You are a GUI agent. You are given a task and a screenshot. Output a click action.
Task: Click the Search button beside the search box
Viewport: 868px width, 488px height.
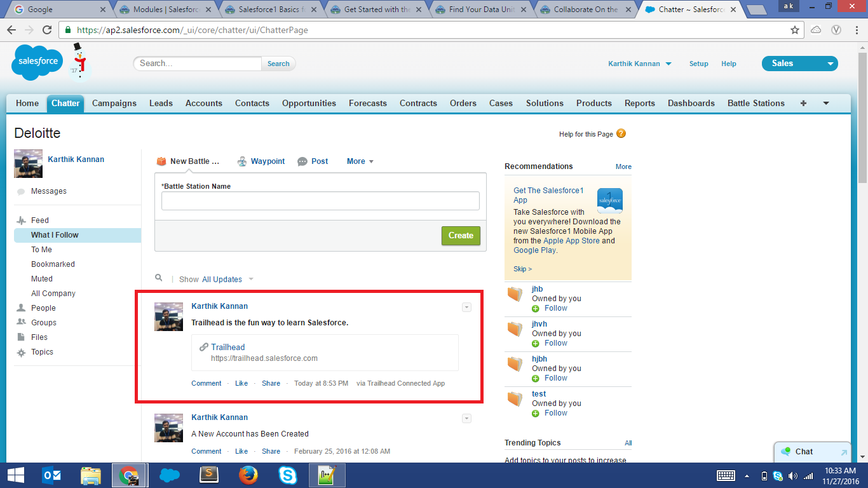click(x=278, y=64)
